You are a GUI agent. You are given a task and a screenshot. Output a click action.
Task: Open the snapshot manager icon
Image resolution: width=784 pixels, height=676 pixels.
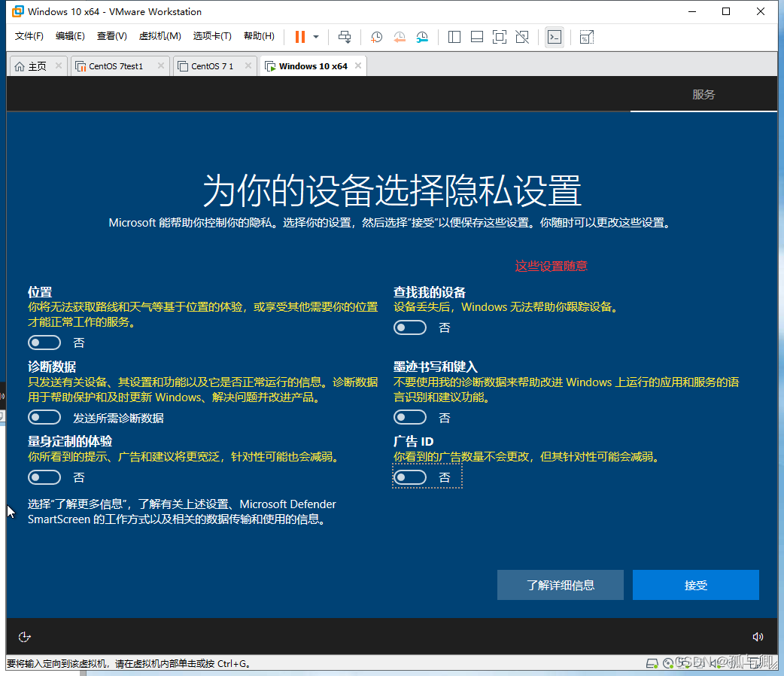tap(423, 37)
